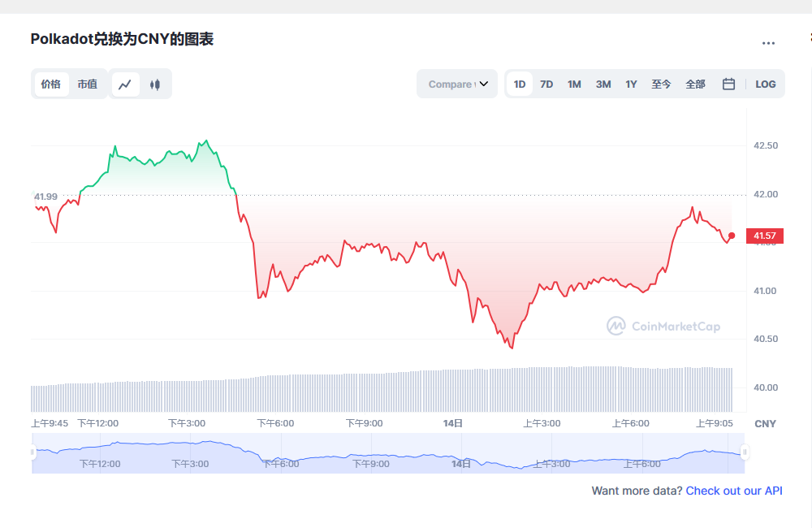Click the 41.00 price axis label
The width and height of the screenshot is (812, 528).
pos(766,291)
